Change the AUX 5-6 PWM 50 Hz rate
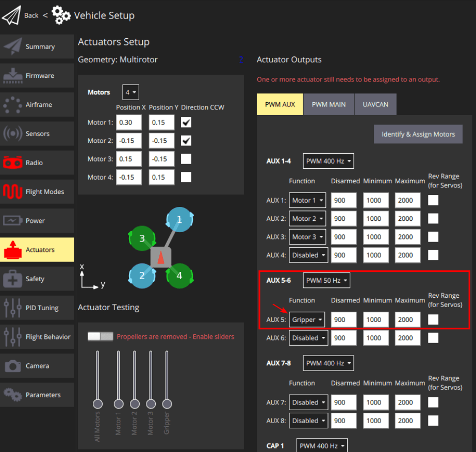This screenshot has height=452, width=476. 326,280
